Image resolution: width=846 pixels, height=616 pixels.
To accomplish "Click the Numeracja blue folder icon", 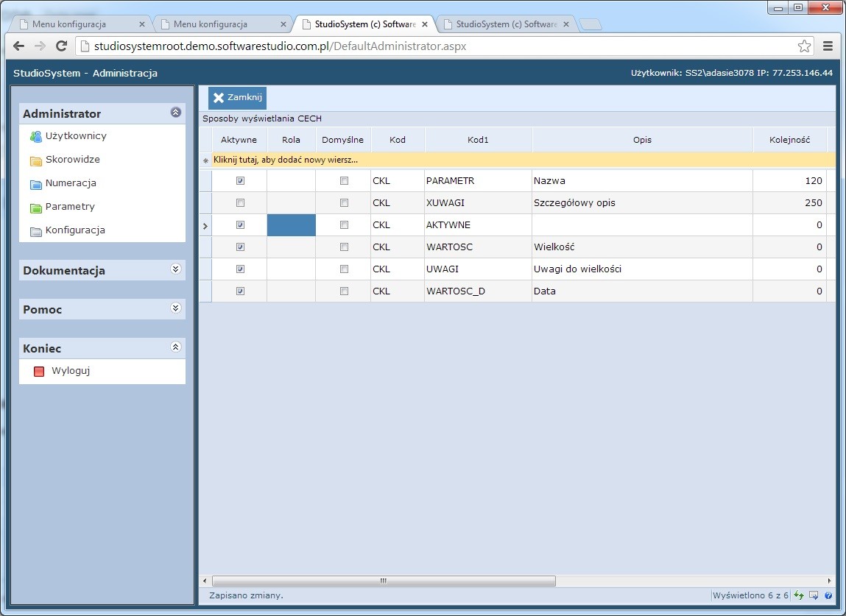I will (35, 184).
